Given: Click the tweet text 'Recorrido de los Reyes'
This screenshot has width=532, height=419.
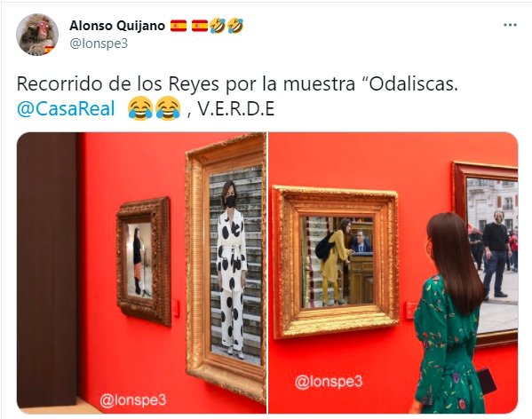Looking at the screenshot, I should pyautogui.click(x=118, y=83).
